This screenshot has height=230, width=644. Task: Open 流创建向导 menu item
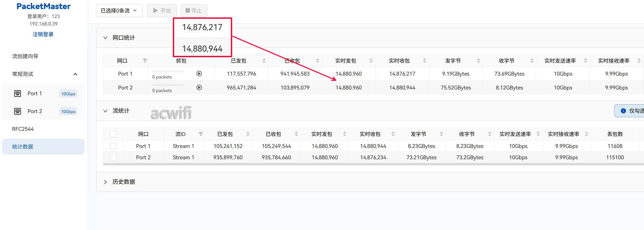(x=25, y=56)
